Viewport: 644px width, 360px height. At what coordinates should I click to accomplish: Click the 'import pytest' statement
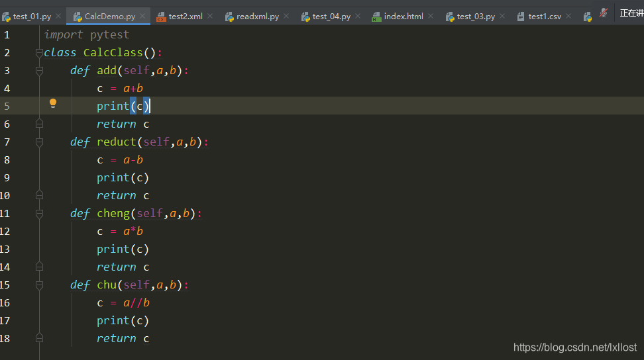pyautogui.click(x=87, y=35)
